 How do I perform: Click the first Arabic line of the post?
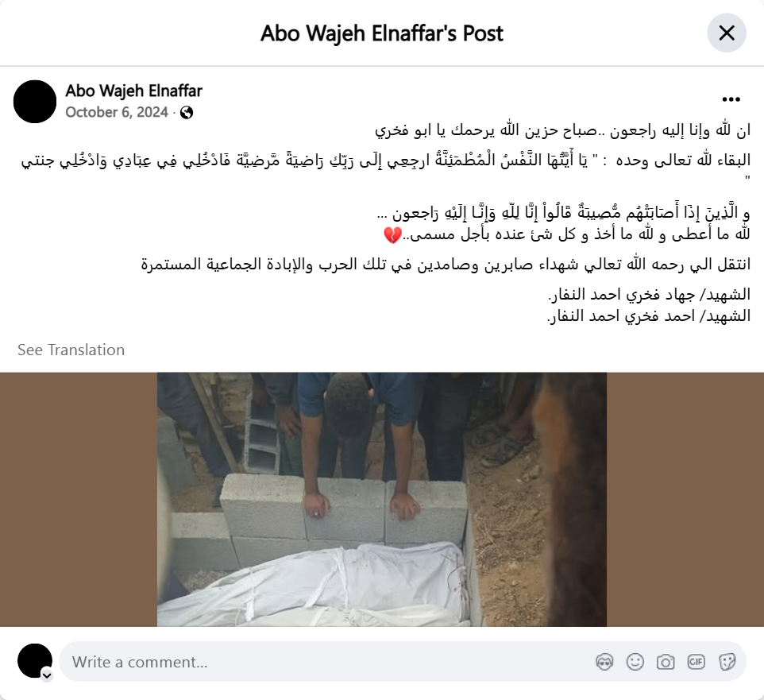562,130
